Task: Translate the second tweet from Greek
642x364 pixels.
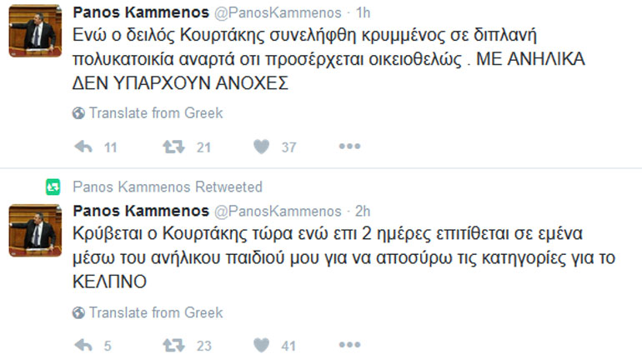Action: click(156, 313)
